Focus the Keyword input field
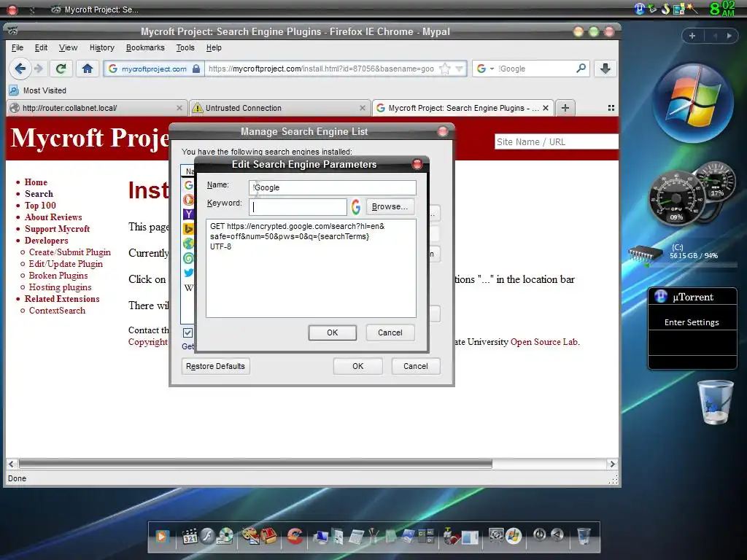Image resolution: width=747 pixels, height=560 pixels. pyautogui.click(x=298, y=206)
